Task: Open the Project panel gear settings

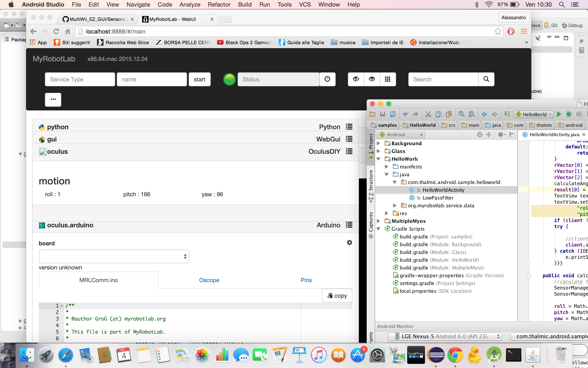Action: (x=501, y=135)
